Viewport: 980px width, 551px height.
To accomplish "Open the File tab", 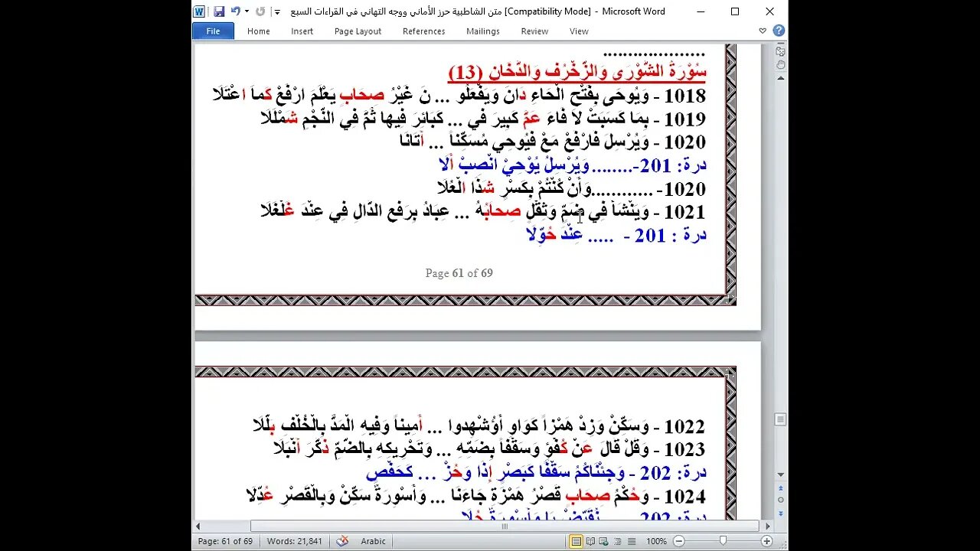I will pyautogui.click(x=213, y=31).
